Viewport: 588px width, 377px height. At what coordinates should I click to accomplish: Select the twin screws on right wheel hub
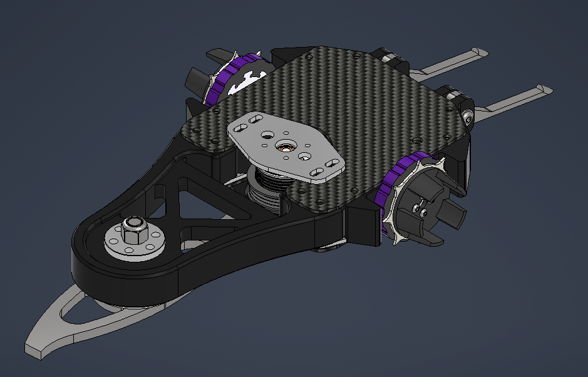[x=421, y=207]
